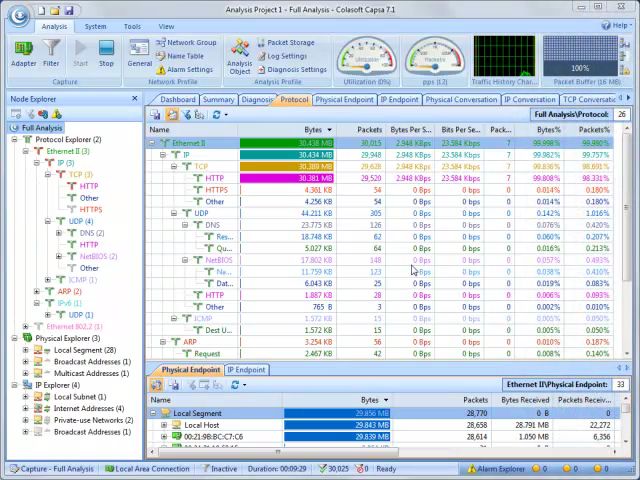The height and width of the screenshot is (480, 640).
Task: Open the Name Table
Action: coord(180,56)
